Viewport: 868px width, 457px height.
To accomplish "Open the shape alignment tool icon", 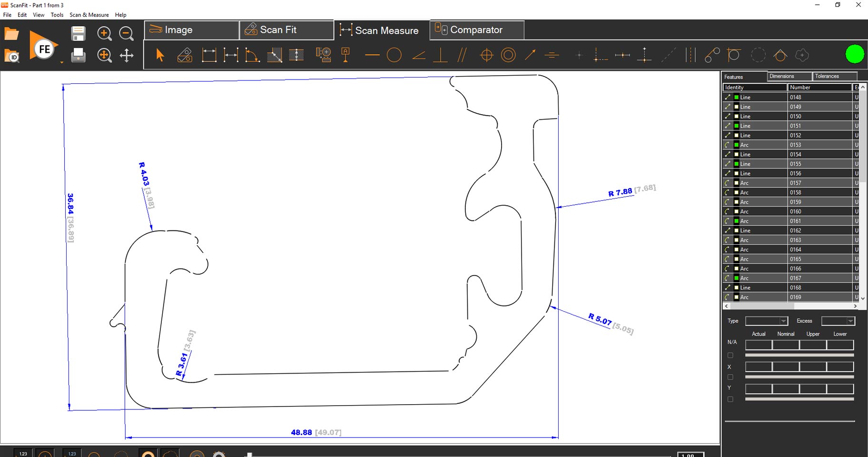I will pos(324,55).
